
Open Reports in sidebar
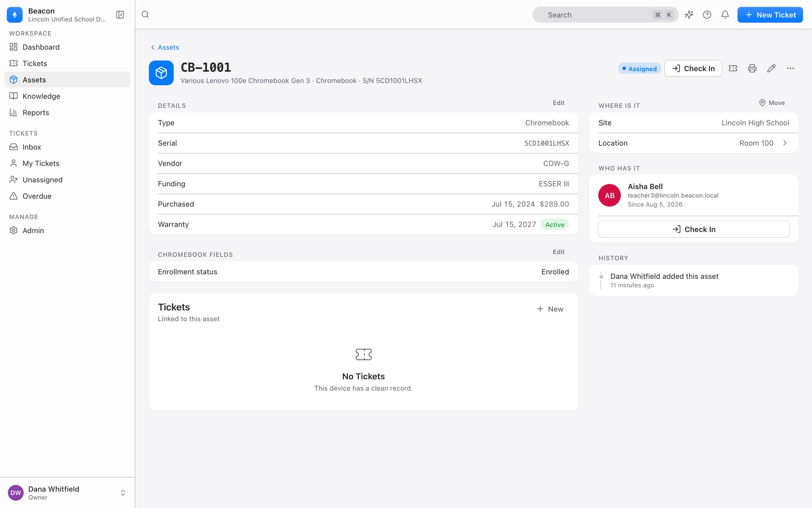67,113
